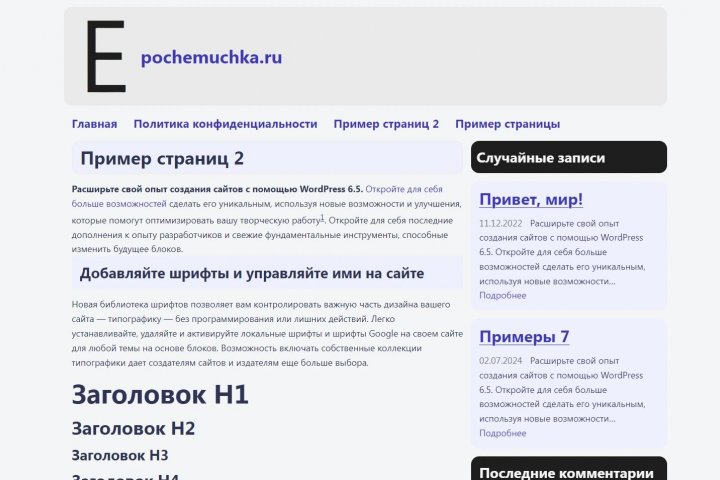Open Пример страницы menu item
This screenshot has height=480, width=720.
click(x=507, y=124)
